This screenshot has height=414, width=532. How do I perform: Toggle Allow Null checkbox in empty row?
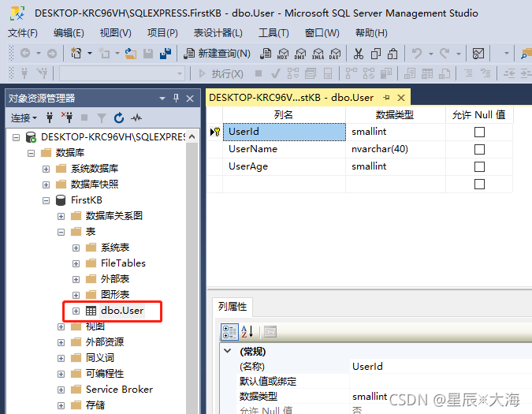pos(479,185)
